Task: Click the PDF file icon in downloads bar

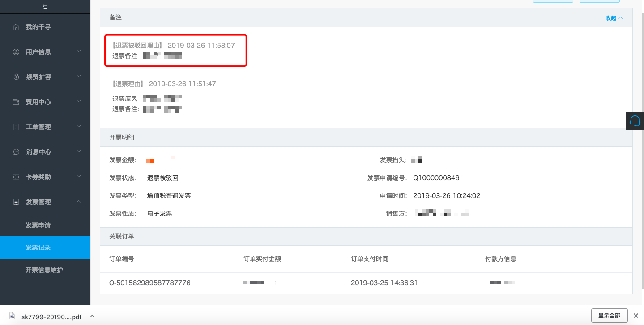Action: (x=12, y=316)
